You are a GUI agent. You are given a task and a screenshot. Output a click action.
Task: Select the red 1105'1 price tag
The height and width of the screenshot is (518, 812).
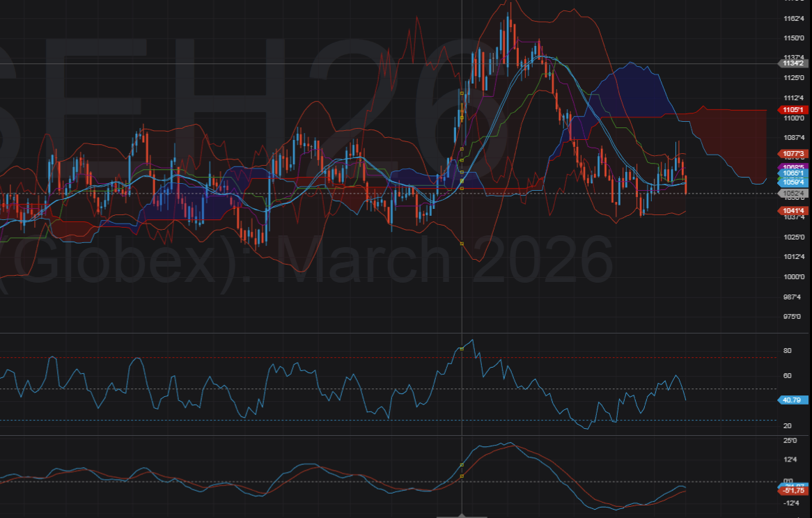pos(793,110)
